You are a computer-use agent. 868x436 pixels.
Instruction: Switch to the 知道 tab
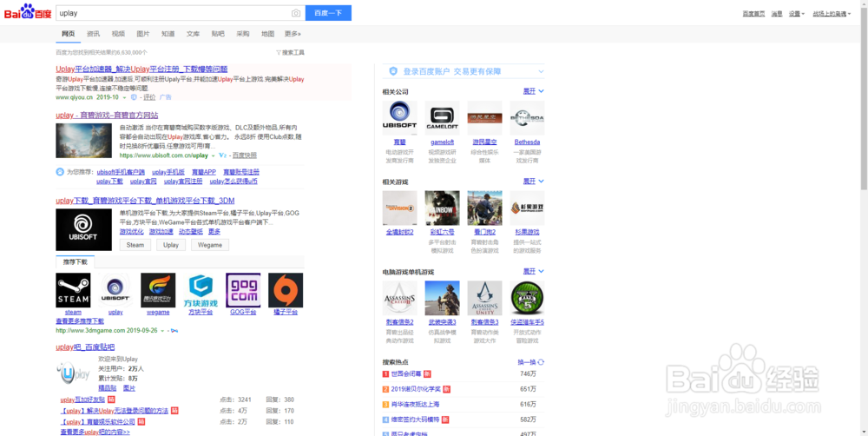click(x=168, y=34)
